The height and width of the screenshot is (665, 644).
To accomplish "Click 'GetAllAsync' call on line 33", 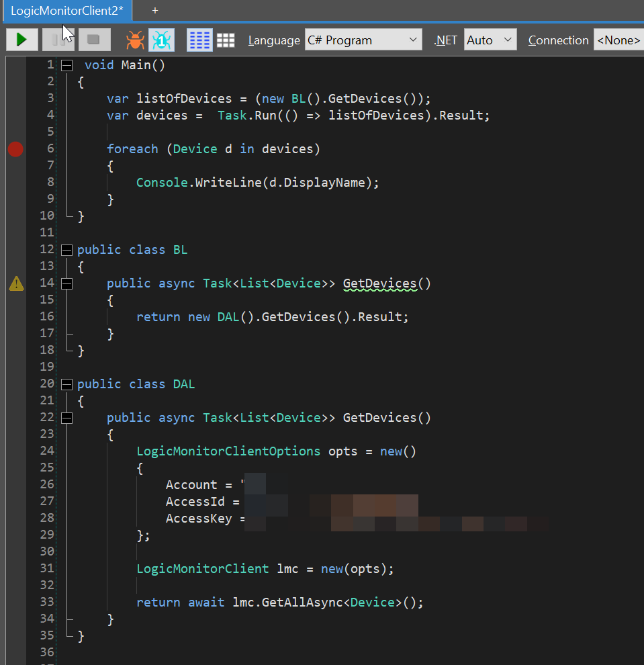I will click(x=302, y=603).
